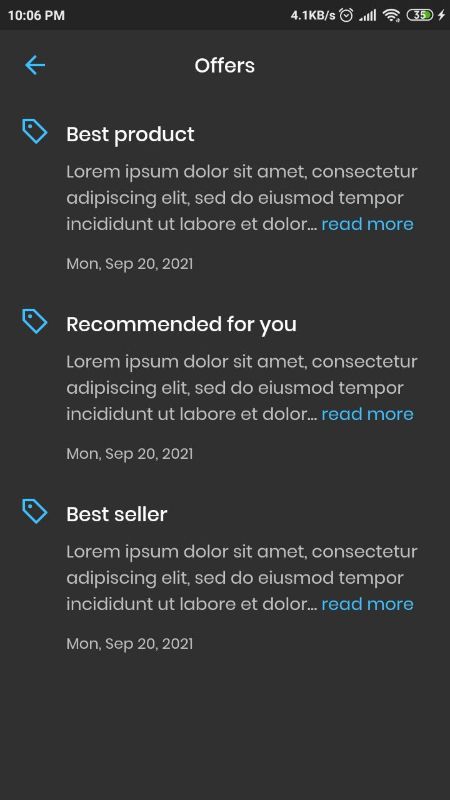
Task: Tap the date under Best seller
Action: (130, 644)
